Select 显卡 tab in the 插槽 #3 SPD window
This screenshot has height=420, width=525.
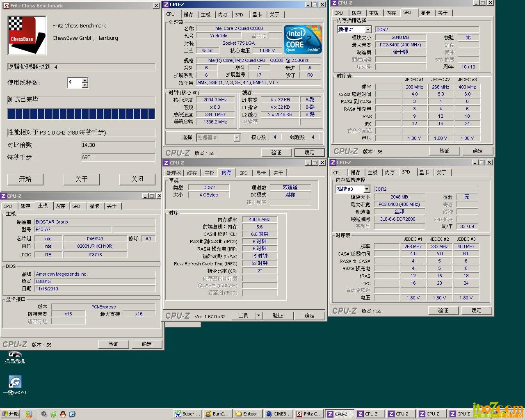click(424, 173)
